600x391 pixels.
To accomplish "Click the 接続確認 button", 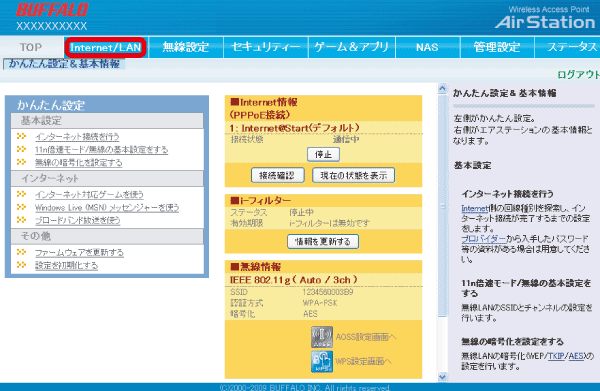I will point(277,176).
